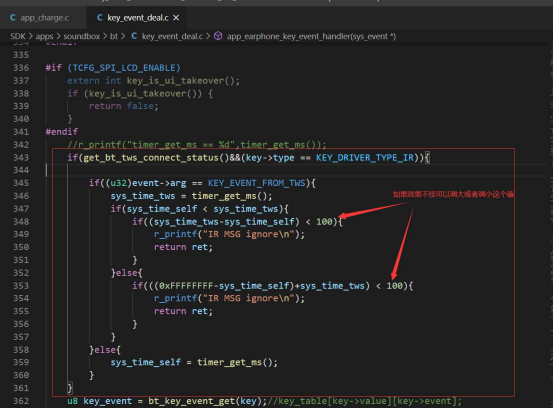Image resolution: width=553 pixels, height=408 pixels.
Task: Click the function symbol icon in breadcrumb
Action: coord(218,36)
